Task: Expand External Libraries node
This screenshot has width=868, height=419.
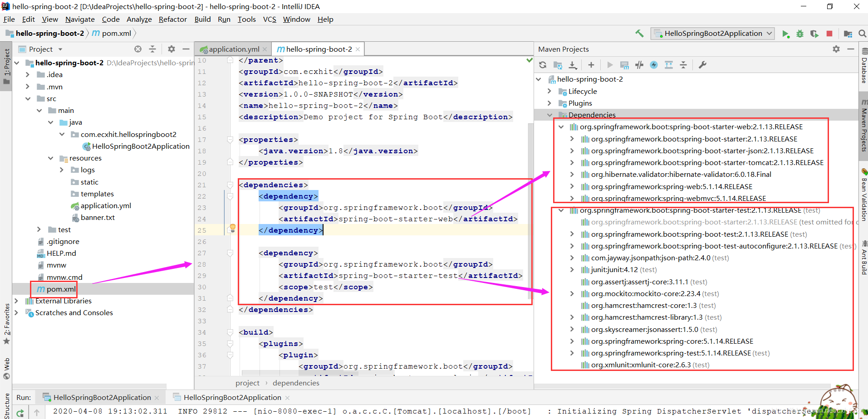Action: click(x=16, y=301)
